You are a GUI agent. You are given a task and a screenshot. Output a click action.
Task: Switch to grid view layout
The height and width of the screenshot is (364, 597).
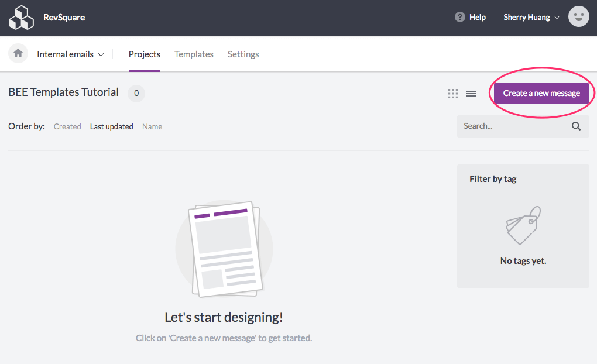click(453, 93)
